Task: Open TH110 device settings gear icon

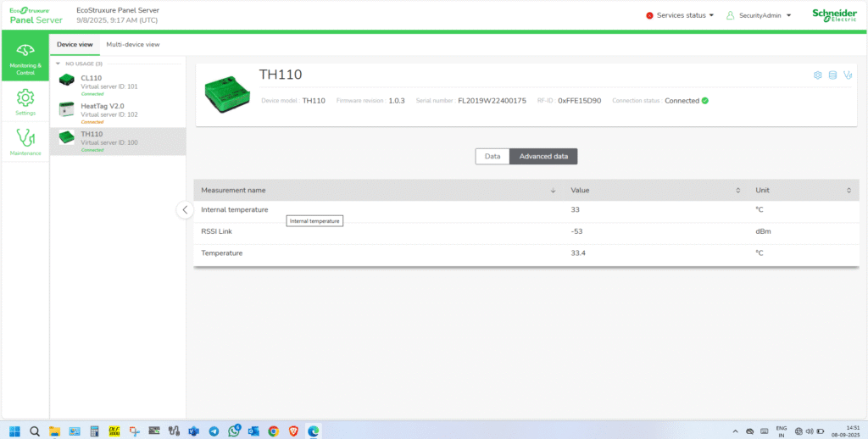Action: pos(818,75)
